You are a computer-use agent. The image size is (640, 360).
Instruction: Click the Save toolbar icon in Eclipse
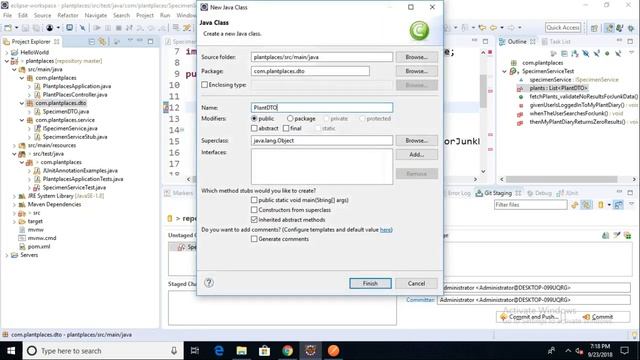pyautogui.click(x=25, y=28)
